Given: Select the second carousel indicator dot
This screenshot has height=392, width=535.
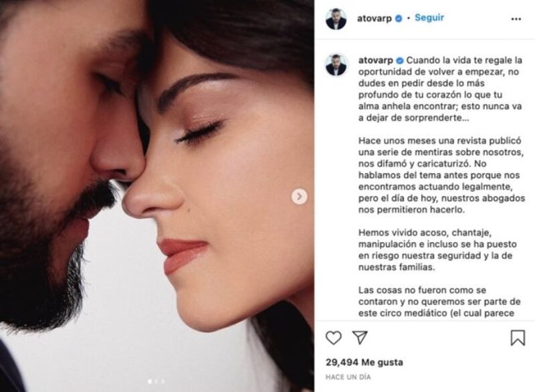Looking at the screenshot, I should [156, 381].
